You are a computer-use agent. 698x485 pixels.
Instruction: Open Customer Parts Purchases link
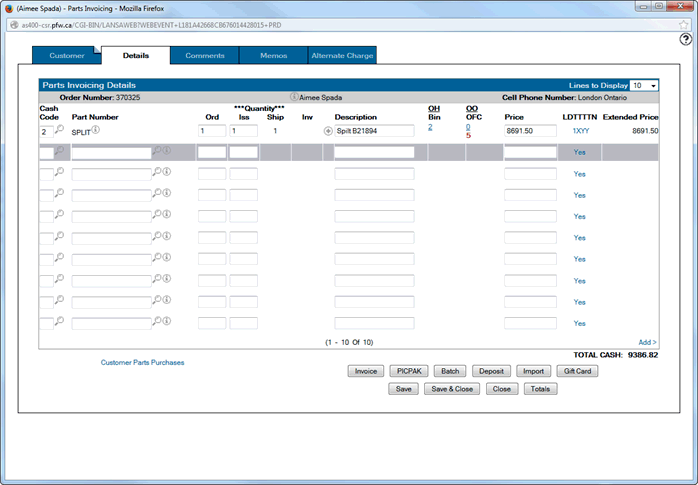[x=142, y=363]
